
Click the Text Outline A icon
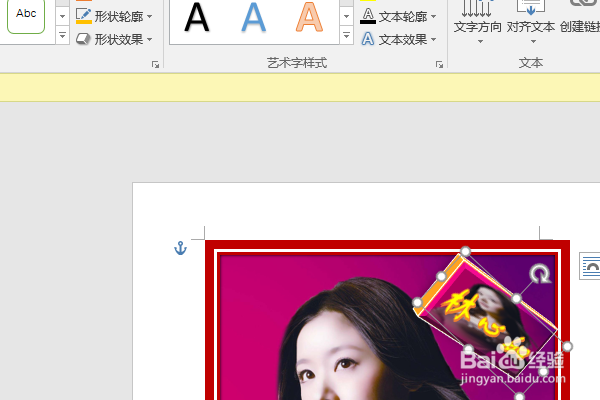[368, 16]
